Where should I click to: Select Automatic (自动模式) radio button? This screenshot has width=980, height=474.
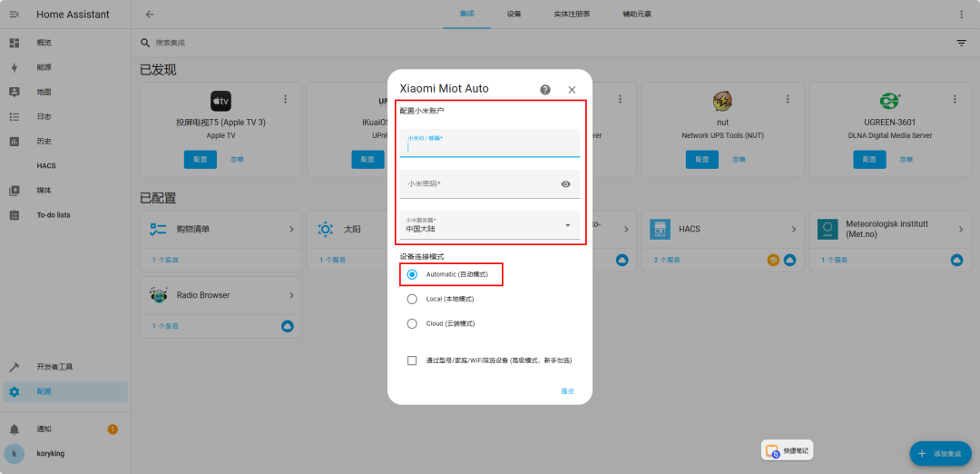(x=412, y=274)
